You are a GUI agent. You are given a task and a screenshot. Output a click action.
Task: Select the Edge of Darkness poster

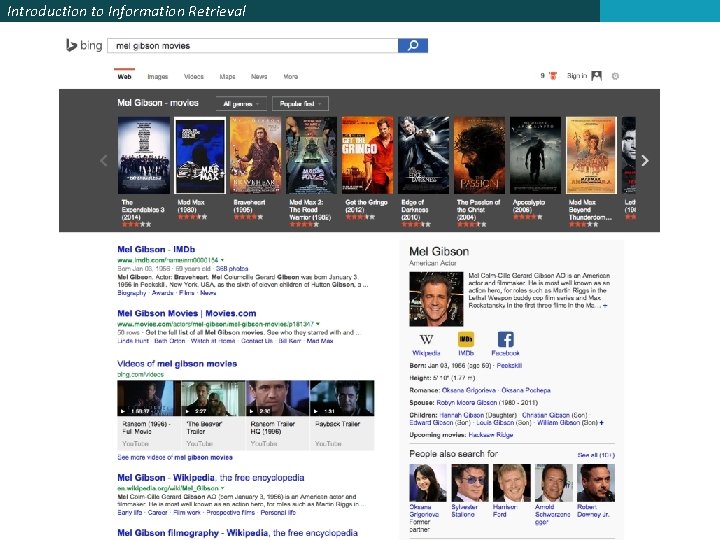tap(423, 155)
